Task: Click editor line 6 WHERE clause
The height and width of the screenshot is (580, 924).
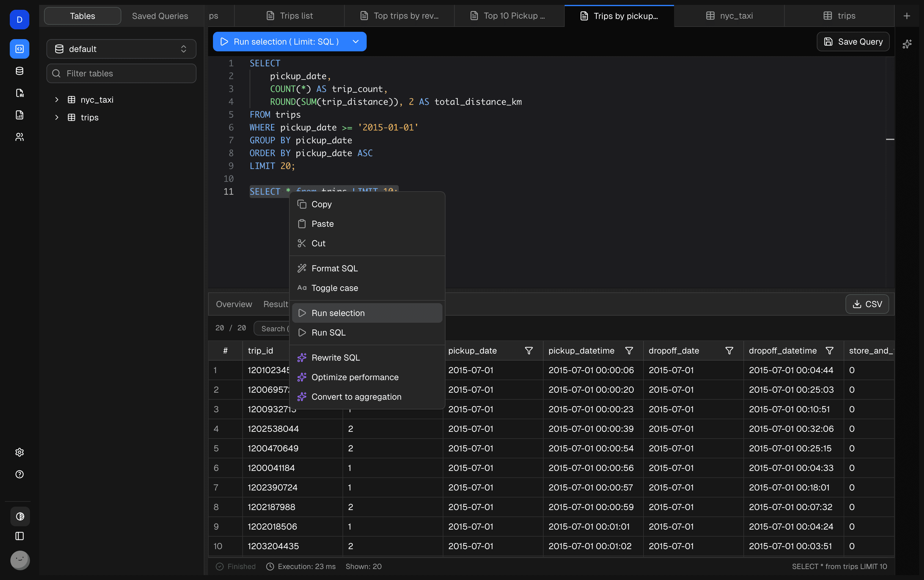Action: [334, 127]
